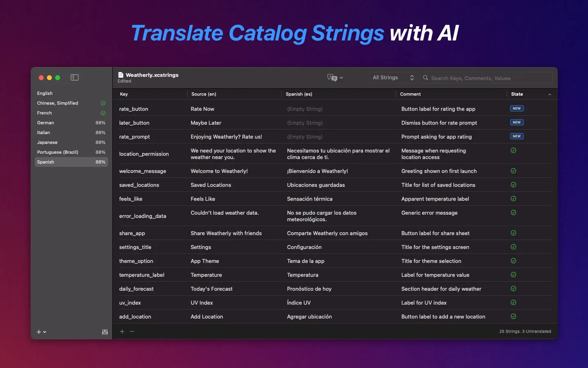Click comment 'Generic error message'
This screenshot has height=368, width=588.
click(x=430, y=213)
